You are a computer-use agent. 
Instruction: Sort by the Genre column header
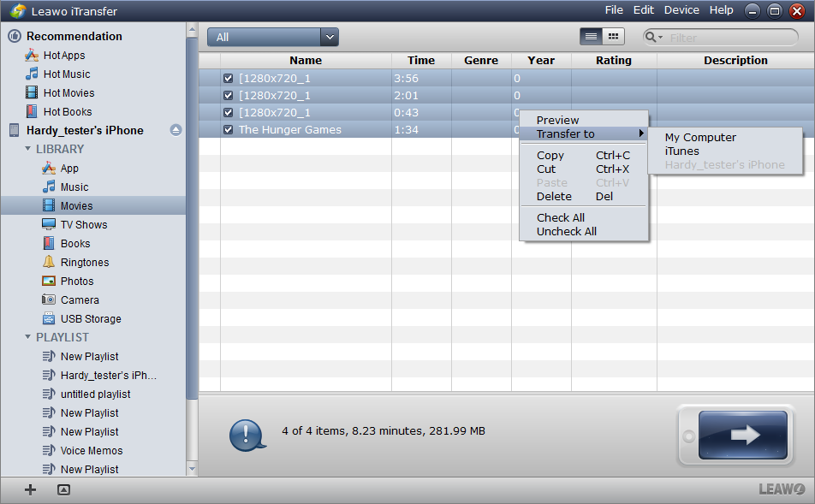(x=481, y=60)
